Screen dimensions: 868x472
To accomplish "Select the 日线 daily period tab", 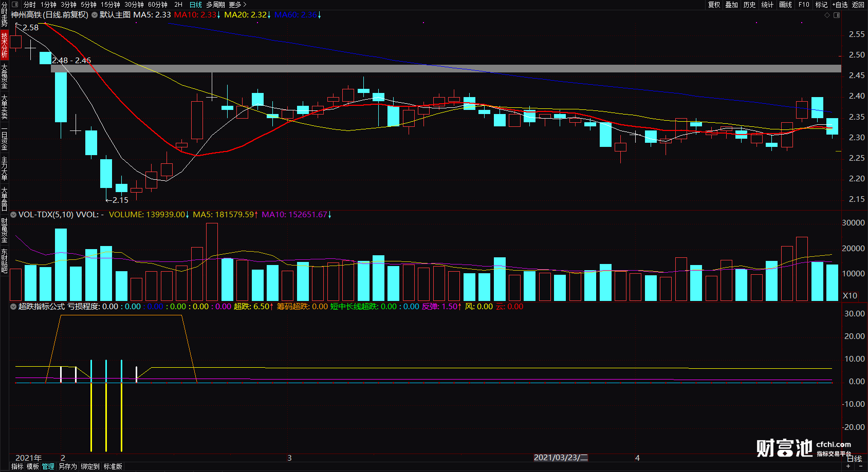I will (196, 5).
